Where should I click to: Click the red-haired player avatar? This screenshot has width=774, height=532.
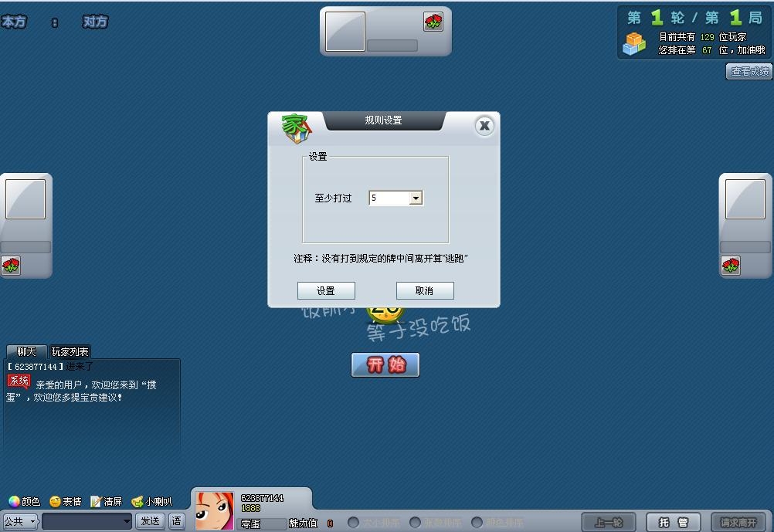214,510
